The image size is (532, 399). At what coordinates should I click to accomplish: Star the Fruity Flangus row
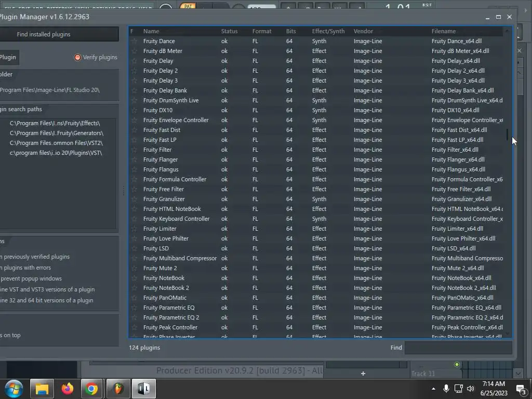[135, 169]
